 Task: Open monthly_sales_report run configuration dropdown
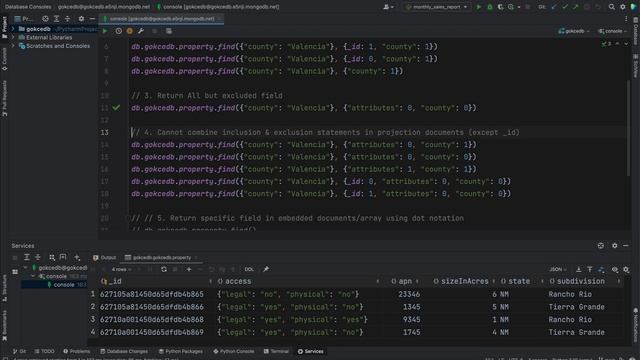(x=436, y=7)
